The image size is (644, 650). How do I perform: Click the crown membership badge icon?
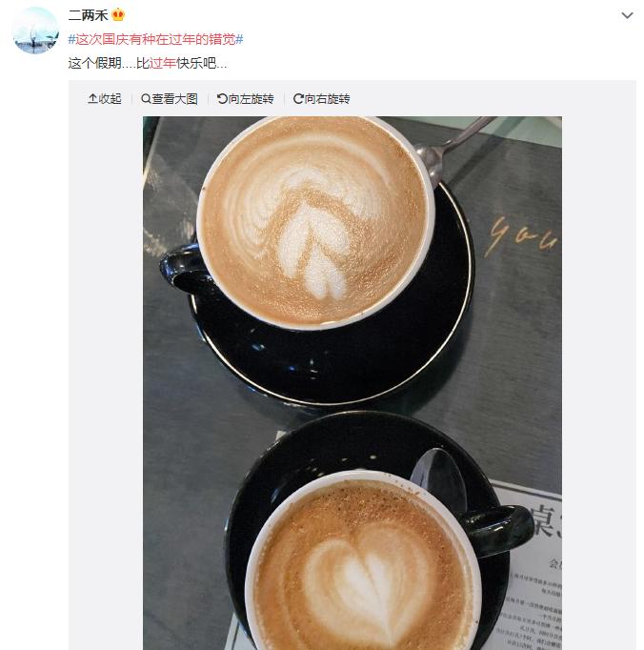[118, 15]
